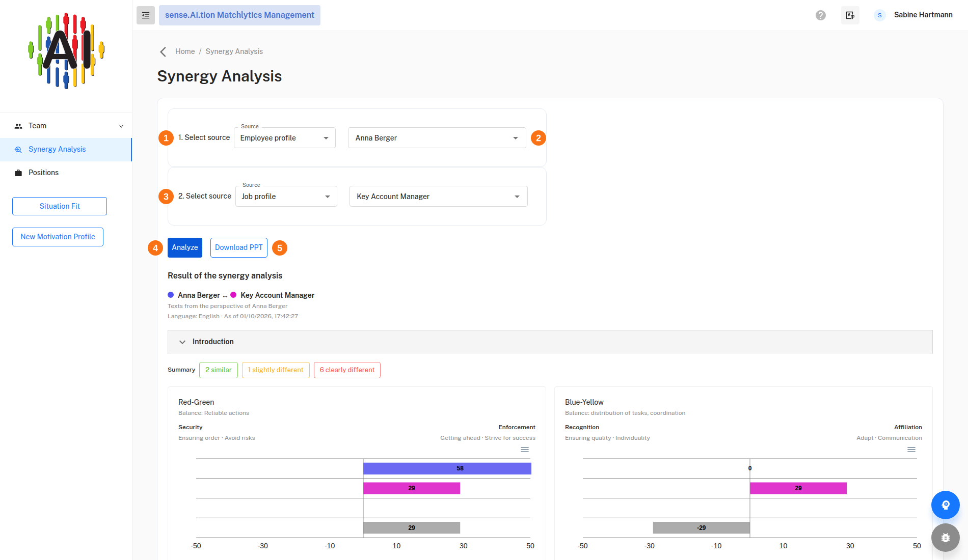The height and width of the screenshot is (560, 968).
Task: Go to Home in the breadcrumb
Action: coord(185,51)
